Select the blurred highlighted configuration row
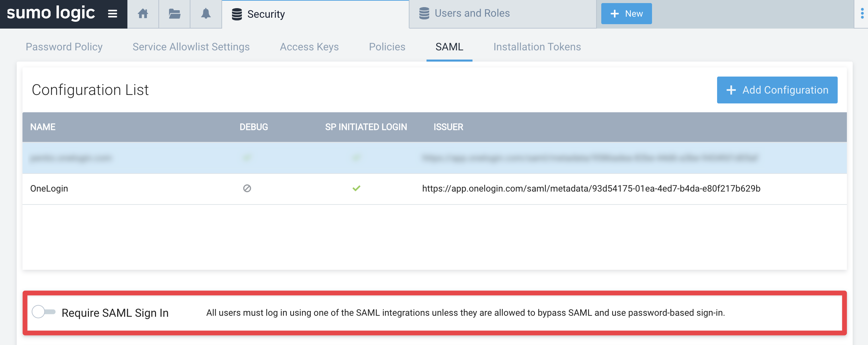Viewport: 868px width, 345px height. tap(435, 158)
